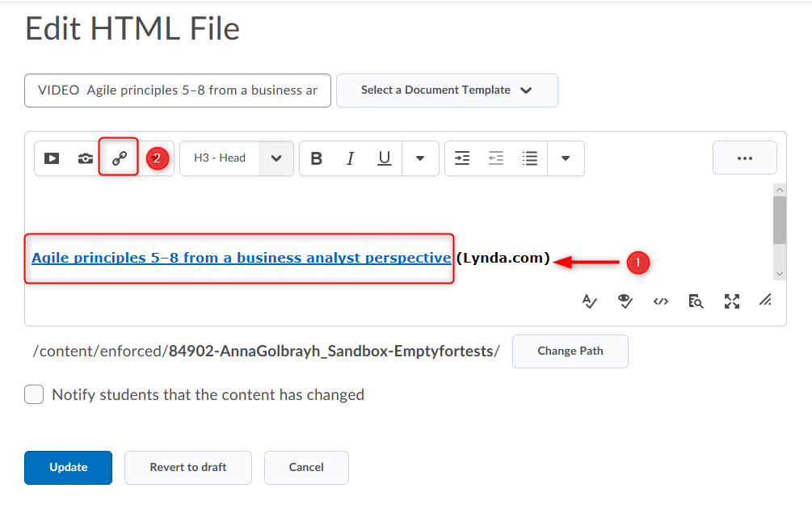Check Notify students that content has changed
The width and height of the screenshot is (812, 505).
point(34,395)
